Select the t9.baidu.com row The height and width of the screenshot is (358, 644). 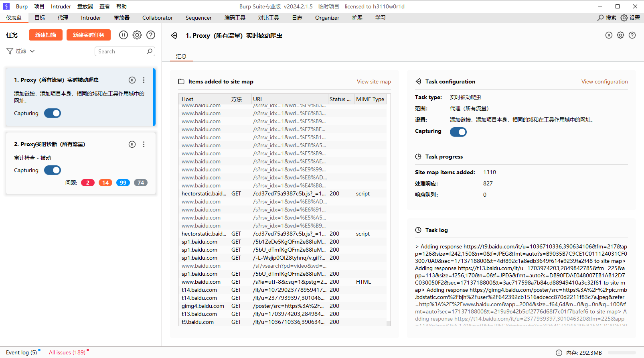pos(282,322)
